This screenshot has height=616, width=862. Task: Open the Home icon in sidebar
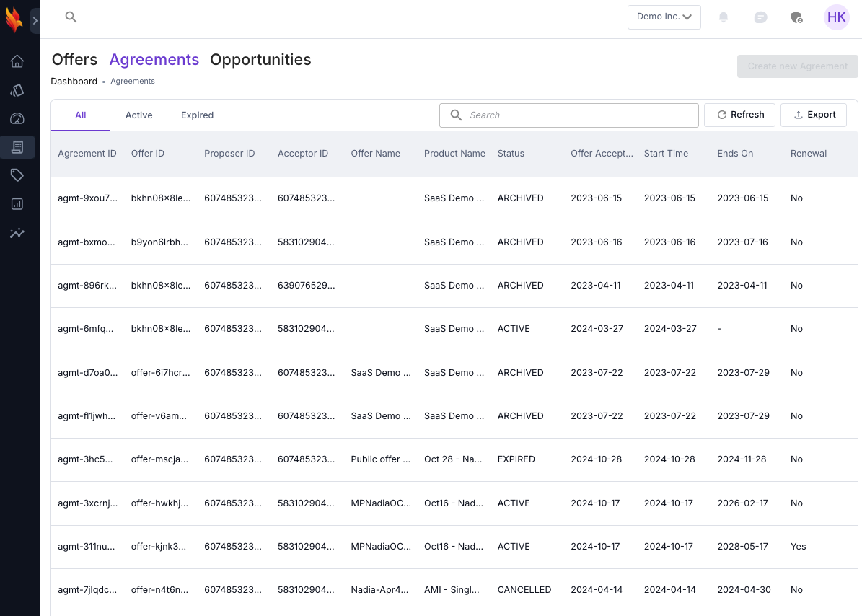[x=17, y=61]
